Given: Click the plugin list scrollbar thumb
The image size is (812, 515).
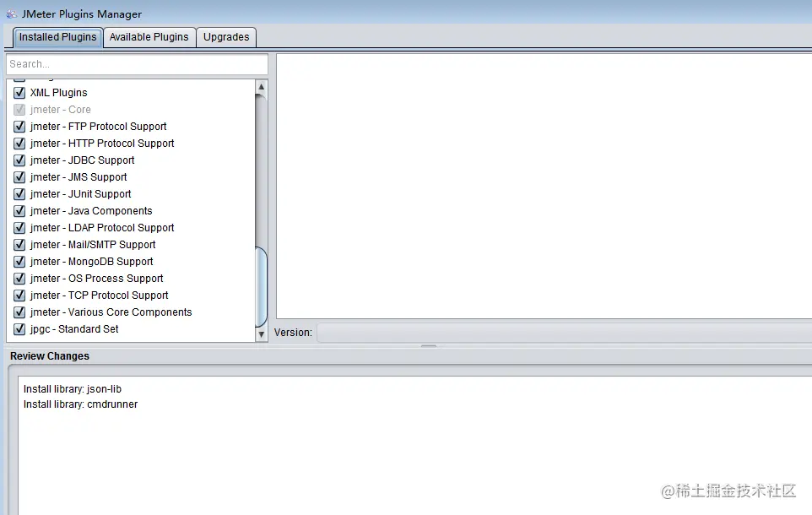Looking at the screenshot, I should [262, 287].
